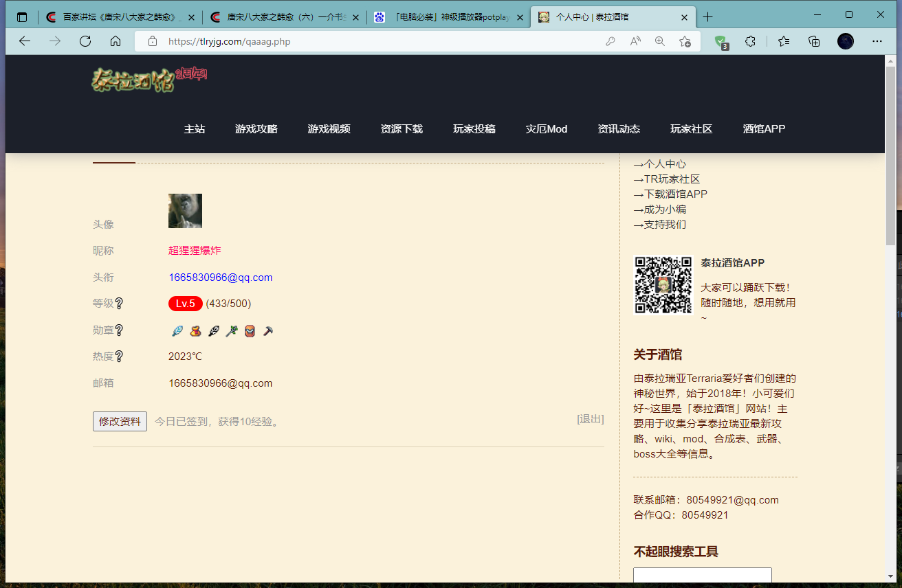Open the tab actions menu button
The height and width of the screenshot is (588, 902).
pyautogui.click(x=22, y=17)
